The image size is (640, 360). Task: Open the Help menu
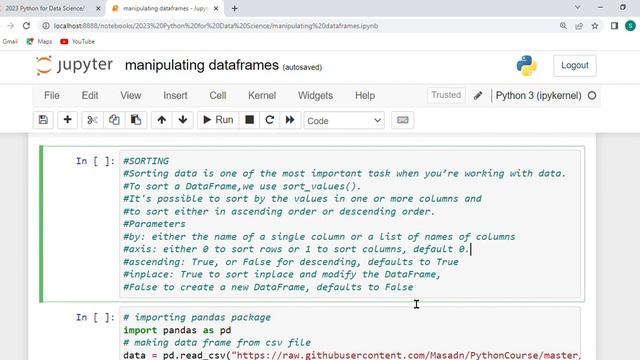(x=365, y=96)
